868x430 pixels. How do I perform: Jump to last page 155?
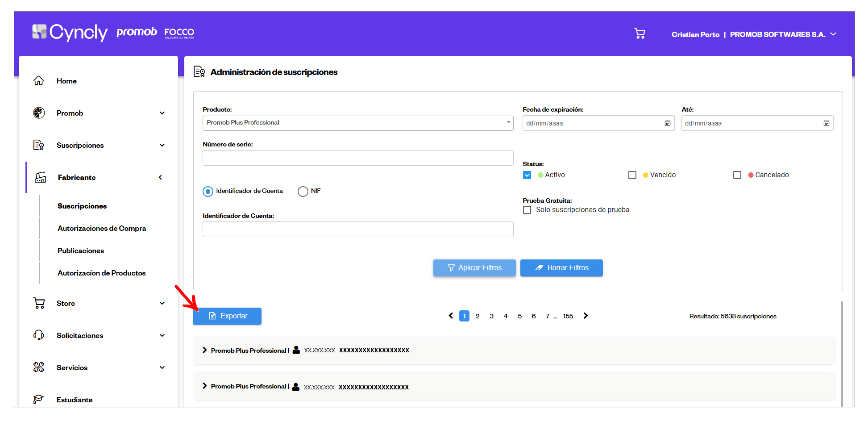pyautogui.click(x=568, y=316)
